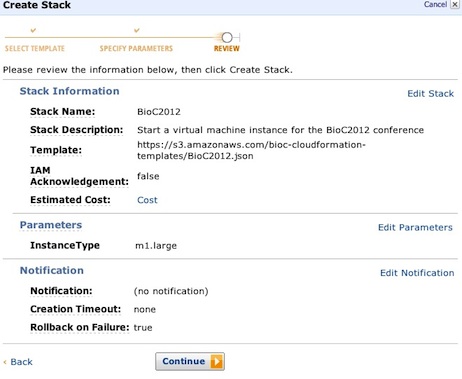Click the BioC2012 stack name value

pyautogui.click(x=159, y=112)
